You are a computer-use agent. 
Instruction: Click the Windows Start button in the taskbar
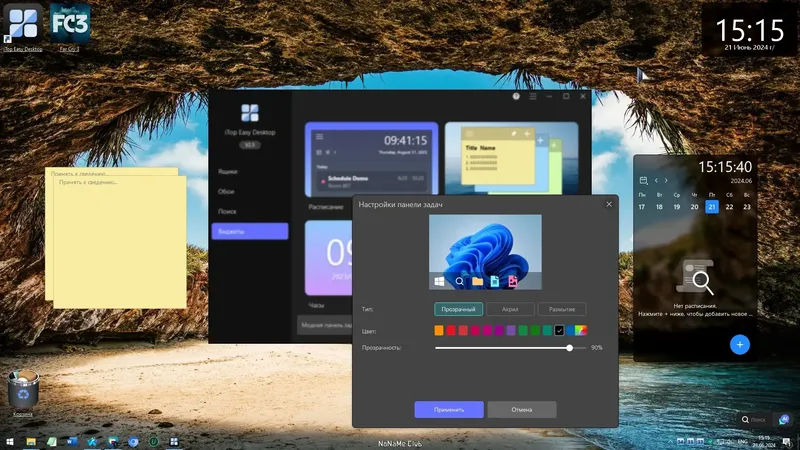(x=10, y=442)
